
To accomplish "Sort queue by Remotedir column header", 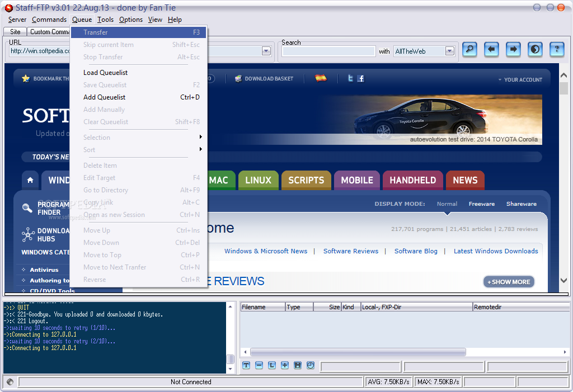I will tap(521, 307).
